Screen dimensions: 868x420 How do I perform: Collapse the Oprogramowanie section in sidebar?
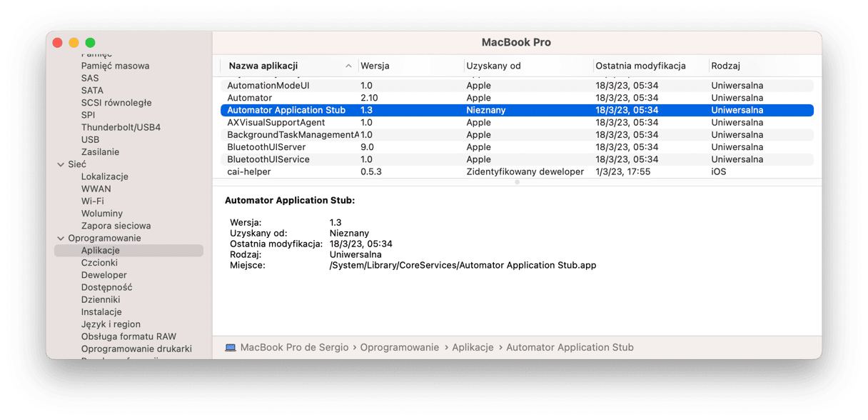pos(61,239)
